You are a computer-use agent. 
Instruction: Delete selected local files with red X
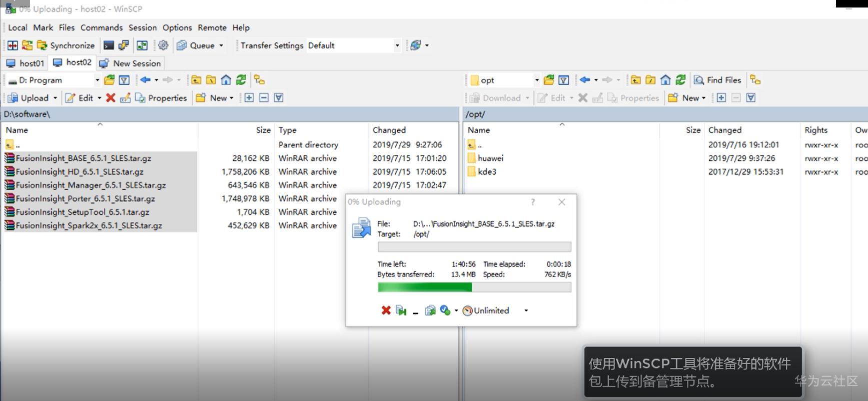point(111,98)
